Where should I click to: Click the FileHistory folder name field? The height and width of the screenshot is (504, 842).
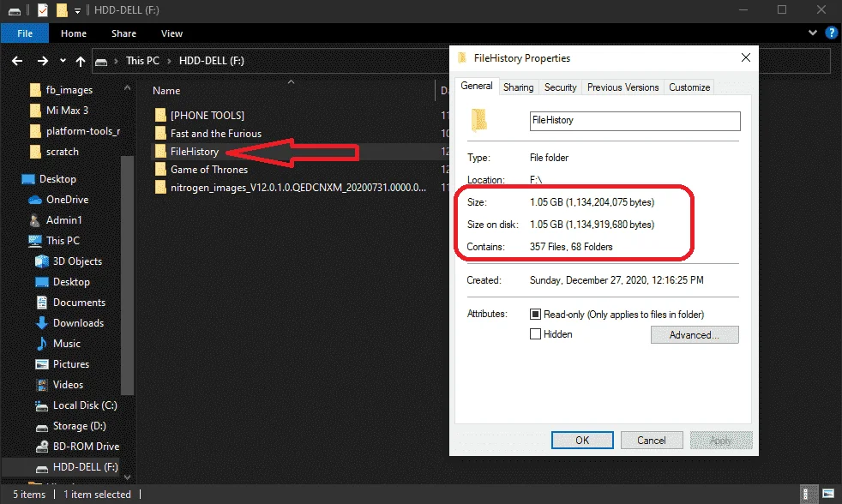[x=635, y=121]
